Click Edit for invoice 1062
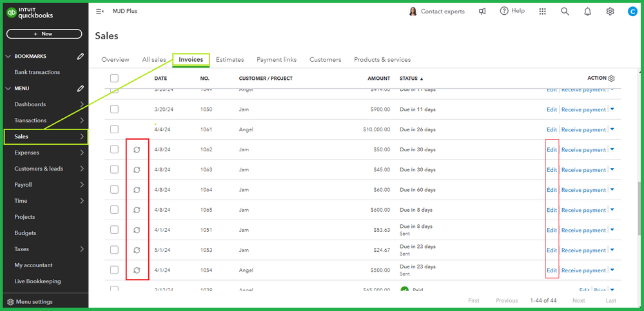This screenshot has width=644, height=311. [x=552, y=150]
